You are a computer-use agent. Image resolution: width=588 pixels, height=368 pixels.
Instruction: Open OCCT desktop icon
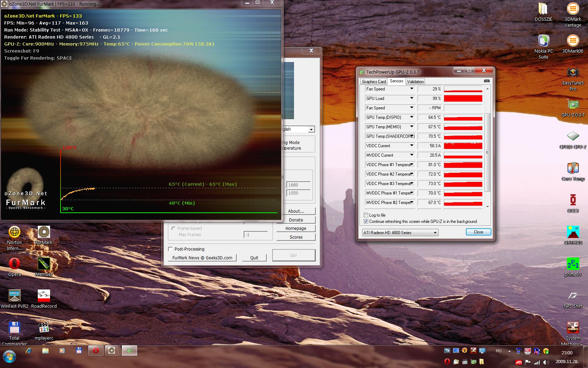coord(573,204)
